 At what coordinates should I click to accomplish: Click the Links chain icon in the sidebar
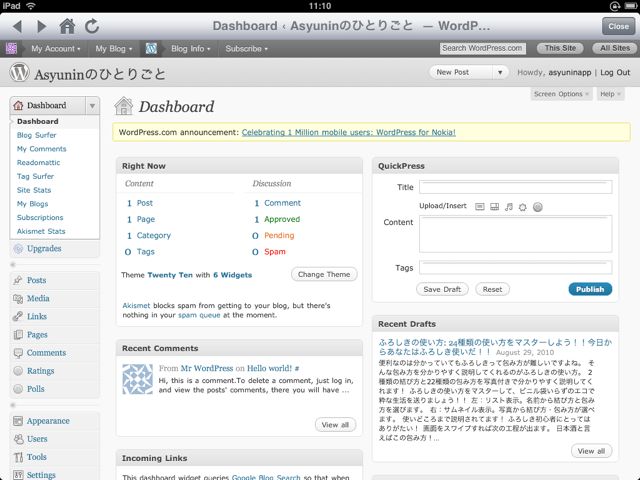tap(18, 316)
